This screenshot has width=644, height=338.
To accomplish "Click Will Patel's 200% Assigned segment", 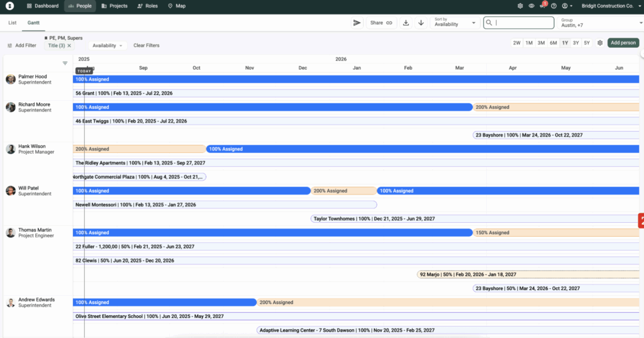I will click(344, 191).
